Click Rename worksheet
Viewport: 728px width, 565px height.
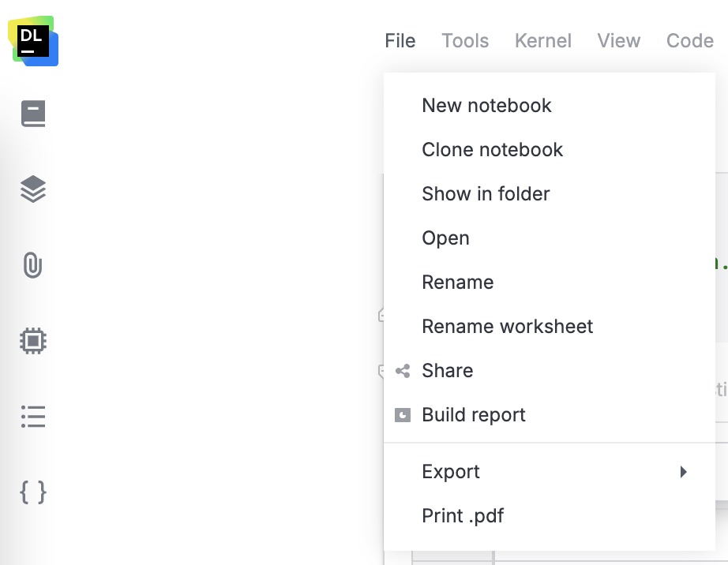507,326
